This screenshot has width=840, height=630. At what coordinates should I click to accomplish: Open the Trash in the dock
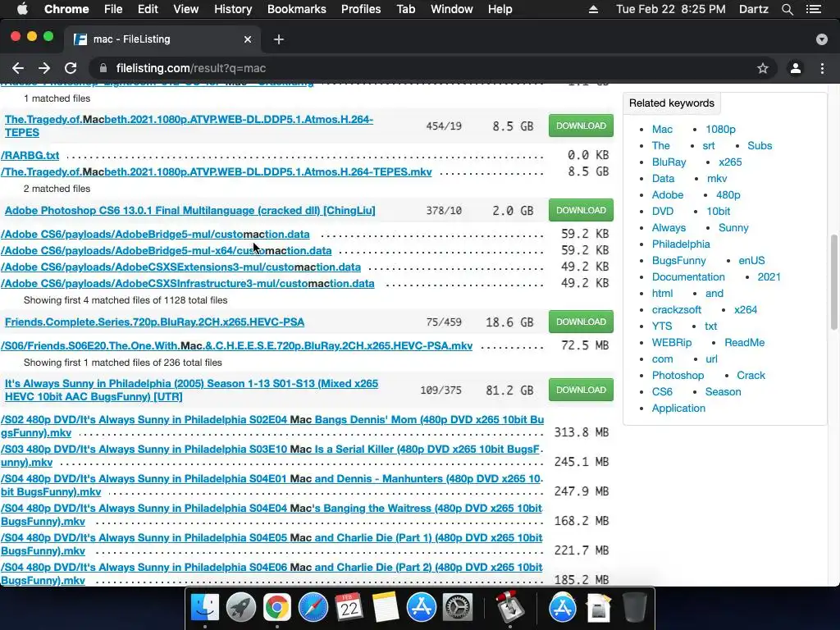point(634,608)
